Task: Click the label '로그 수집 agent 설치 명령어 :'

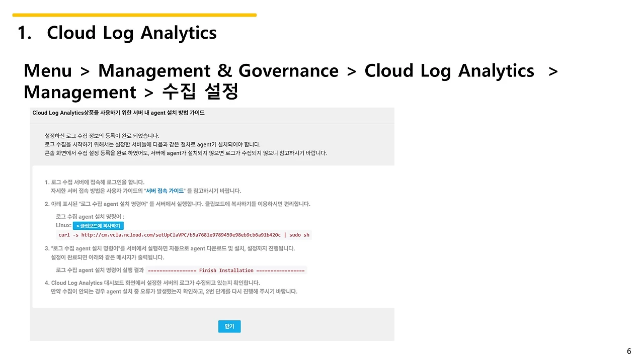Action: tap(90, 217)
